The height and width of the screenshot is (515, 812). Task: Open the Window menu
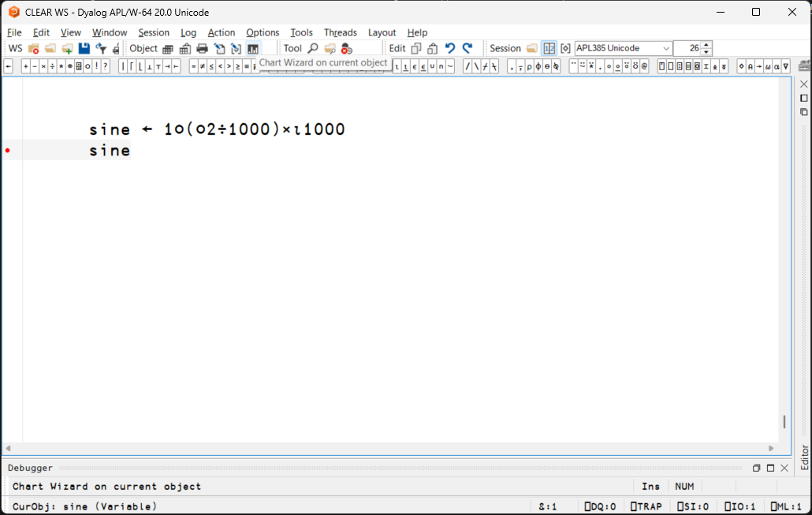pyautogui.click(x=110, y=32)
